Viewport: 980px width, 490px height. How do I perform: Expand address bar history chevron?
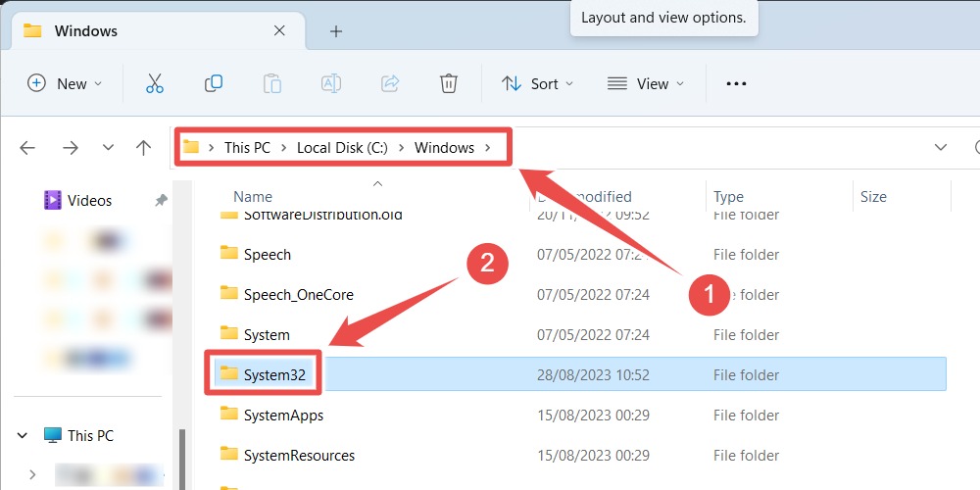(x=940, y=148)
